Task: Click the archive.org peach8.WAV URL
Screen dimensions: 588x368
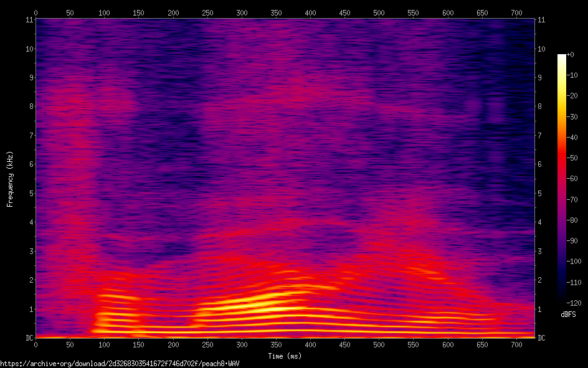Action: pyautogui.click(x=120, y=363)
